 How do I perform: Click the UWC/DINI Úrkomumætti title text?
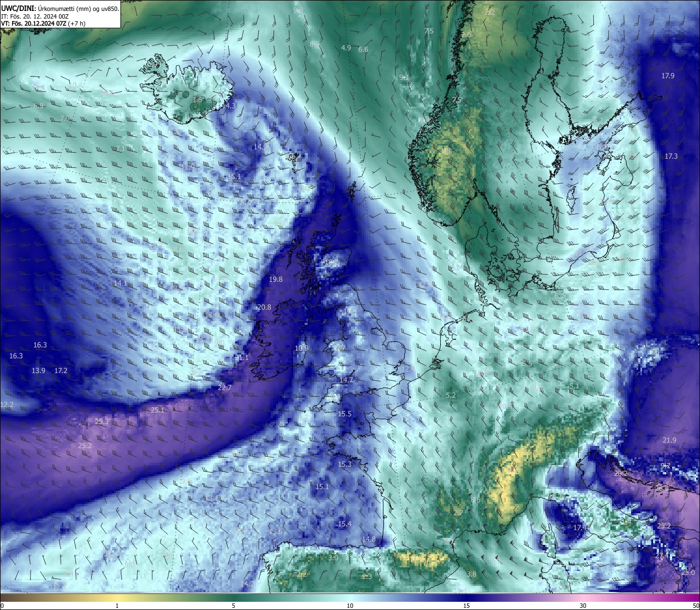tap(60, 9)
